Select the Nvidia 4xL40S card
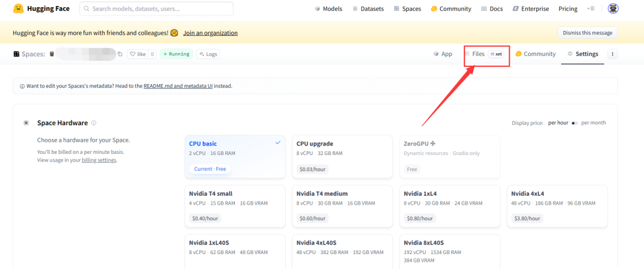This screenshot has height=269, width=644. 342,251
